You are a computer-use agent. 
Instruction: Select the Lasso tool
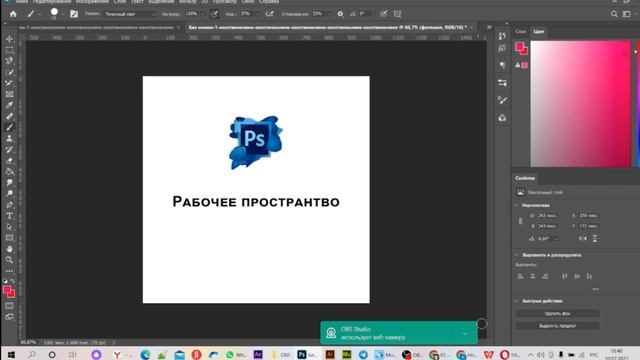9,61
